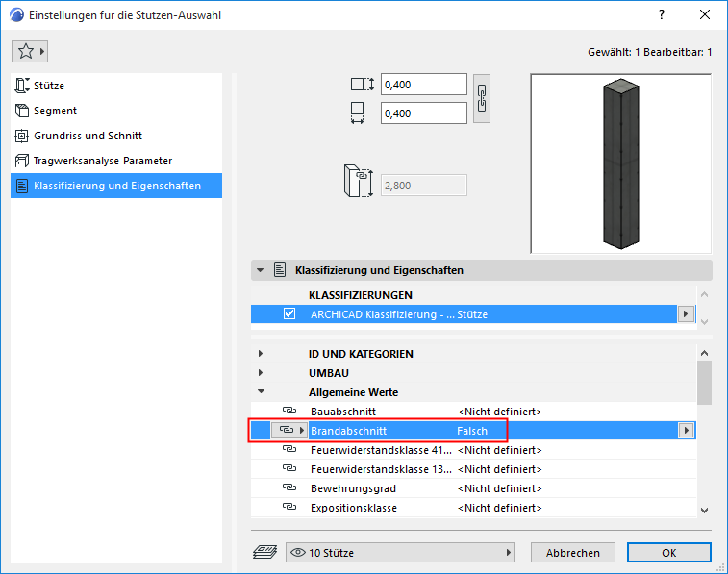Select the Bewehrungsgrad property label
The height and width of the screenshot is (574, 728).
[353, 488]
